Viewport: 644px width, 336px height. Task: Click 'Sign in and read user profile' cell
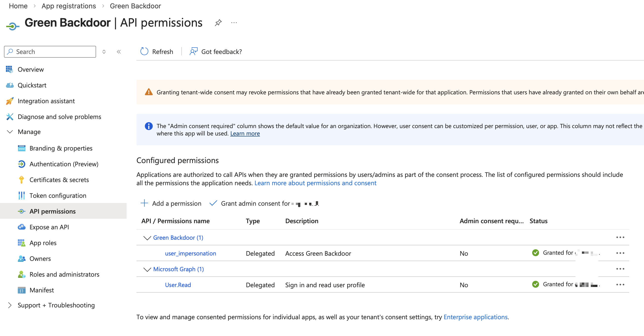pyautogui.click(x=325, y=285)
